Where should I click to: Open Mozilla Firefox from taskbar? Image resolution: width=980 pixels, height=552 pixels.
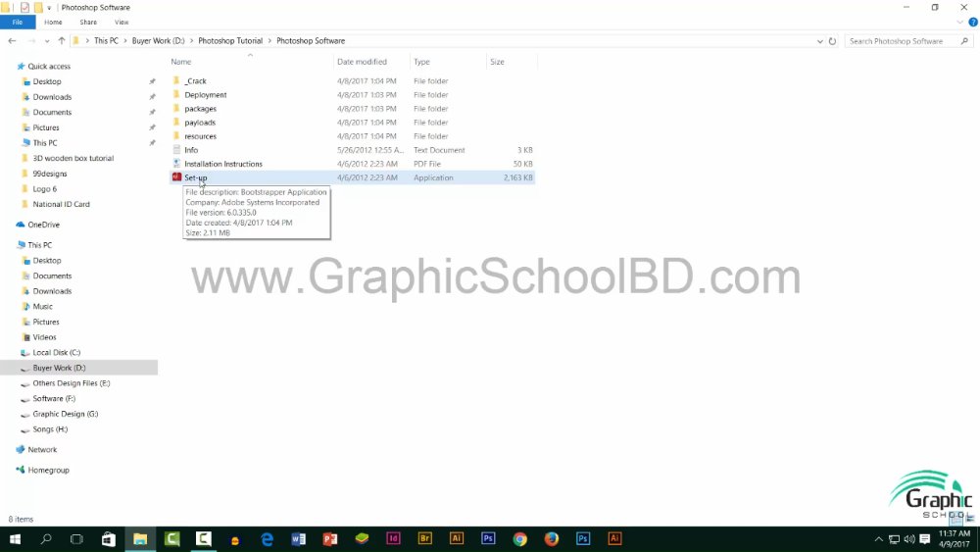(551, 539)
